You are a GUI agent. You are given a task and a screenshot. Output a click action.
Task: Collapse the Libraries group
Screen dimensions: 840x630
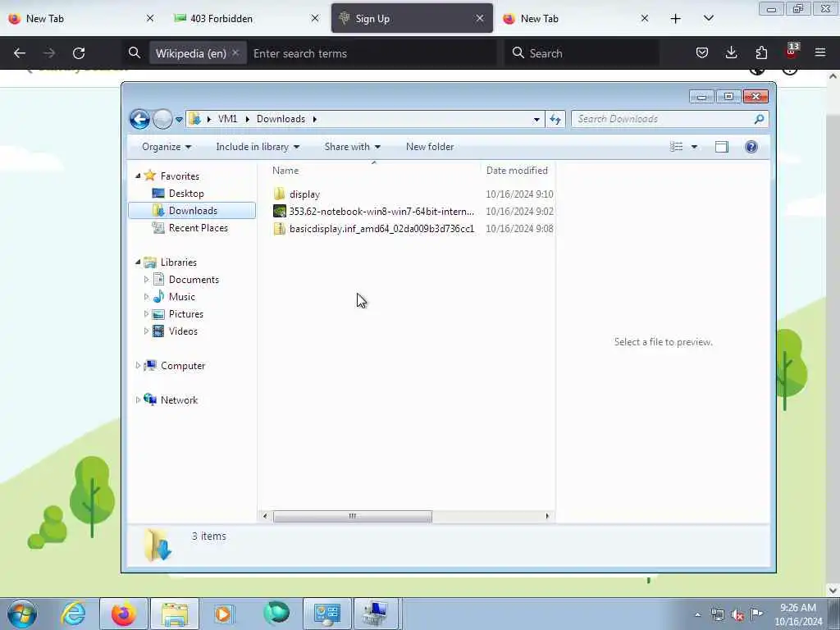pos(138,262)
